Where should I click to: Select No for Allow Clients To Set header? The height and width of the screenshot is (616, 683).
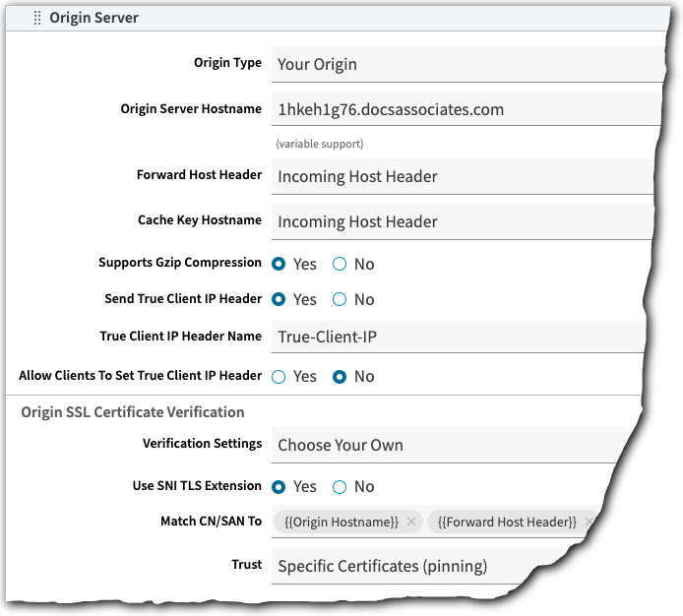341,376
